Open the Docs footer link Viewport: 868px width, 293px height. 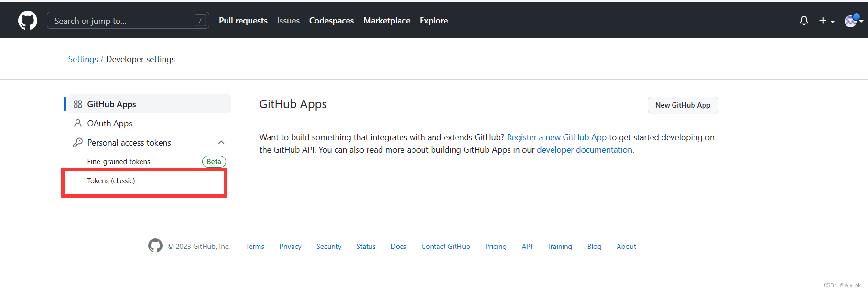click(398, 247)
